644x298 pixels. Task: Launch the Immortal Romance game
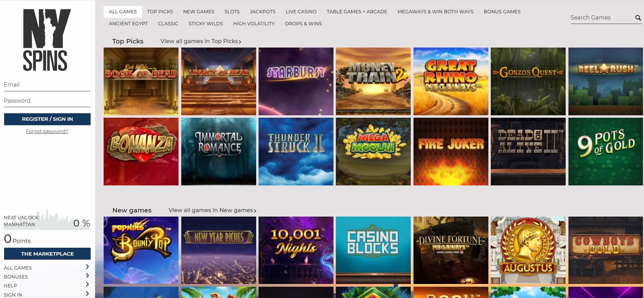(x=219, y=152)
